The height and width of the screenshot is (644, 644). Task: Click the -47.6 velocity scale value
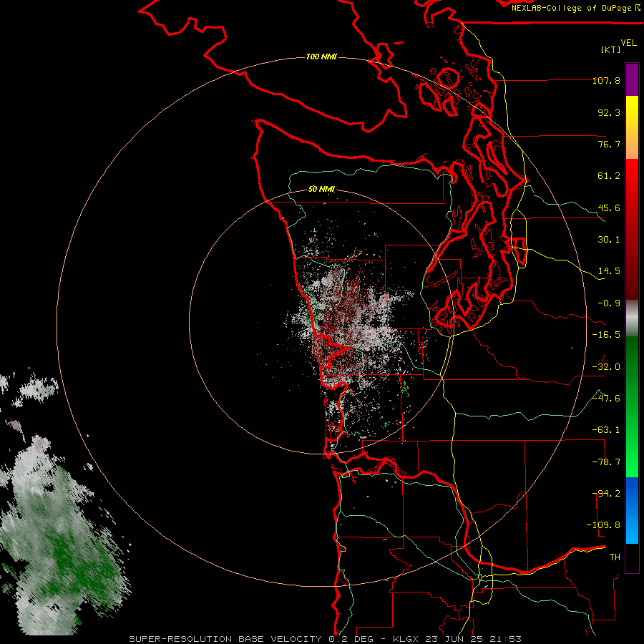click(606, 399)
